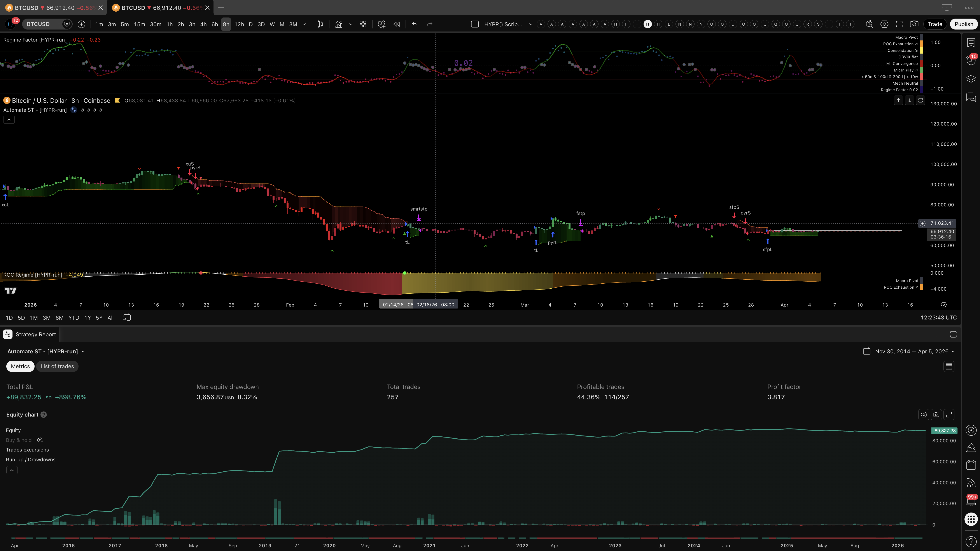Open the news feed signal icon
This screenshot has height=551, width=980.
tap(971, 483)
